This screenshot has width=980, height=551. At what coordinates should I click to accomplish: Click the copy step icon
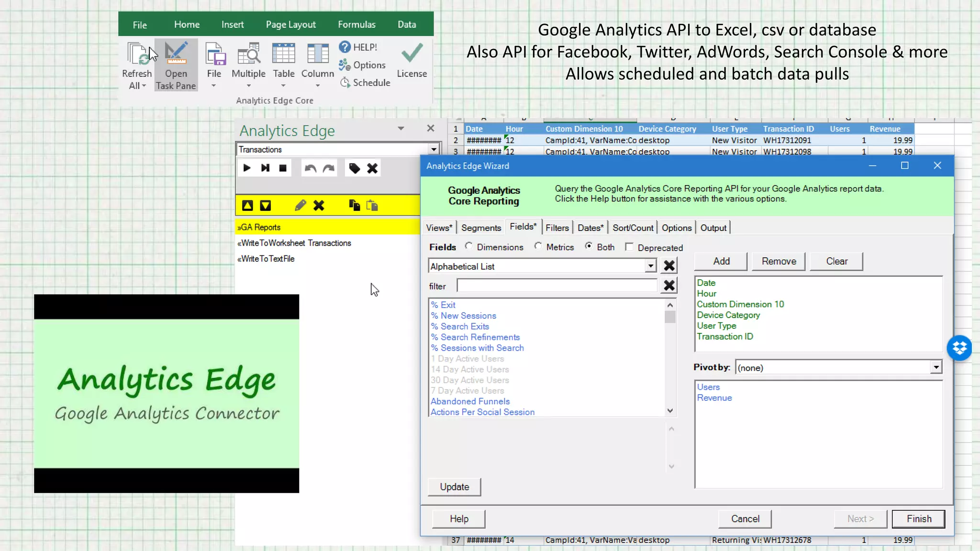[354, 205]
